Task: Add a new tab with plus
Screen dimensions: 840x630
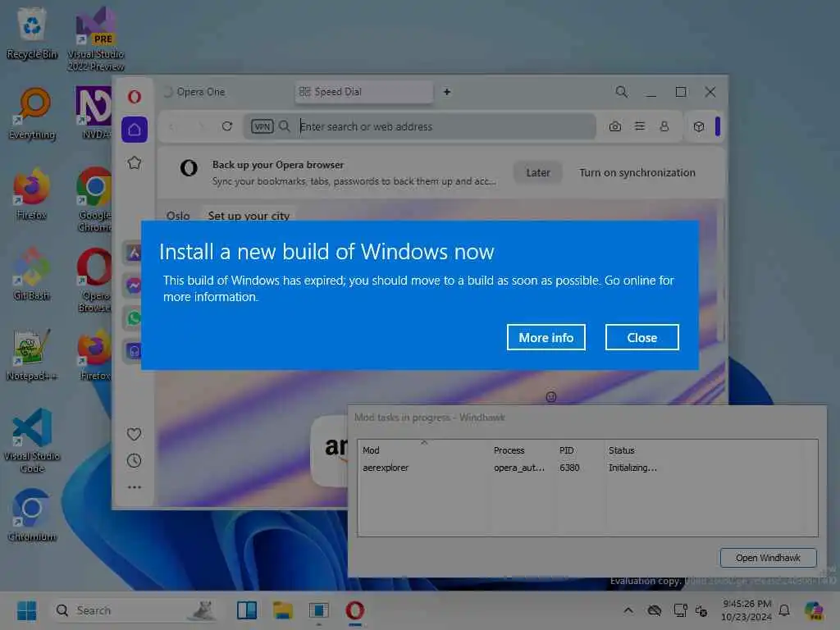Action: point(447,92)
